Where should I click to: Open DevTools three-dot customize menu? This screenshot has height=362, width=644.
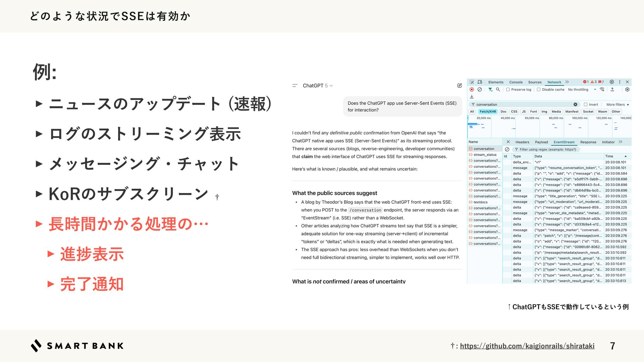(620, 82)
